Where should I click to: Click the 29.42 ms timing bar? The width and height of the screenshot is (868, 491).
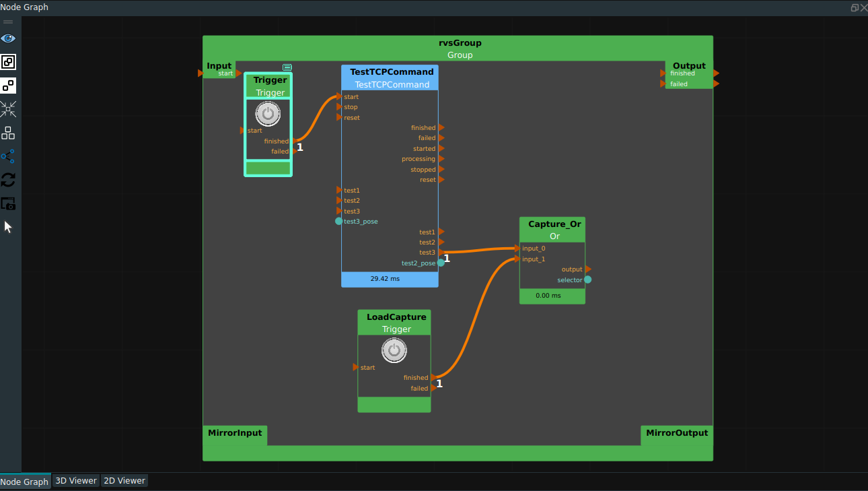tap(390, 280)
